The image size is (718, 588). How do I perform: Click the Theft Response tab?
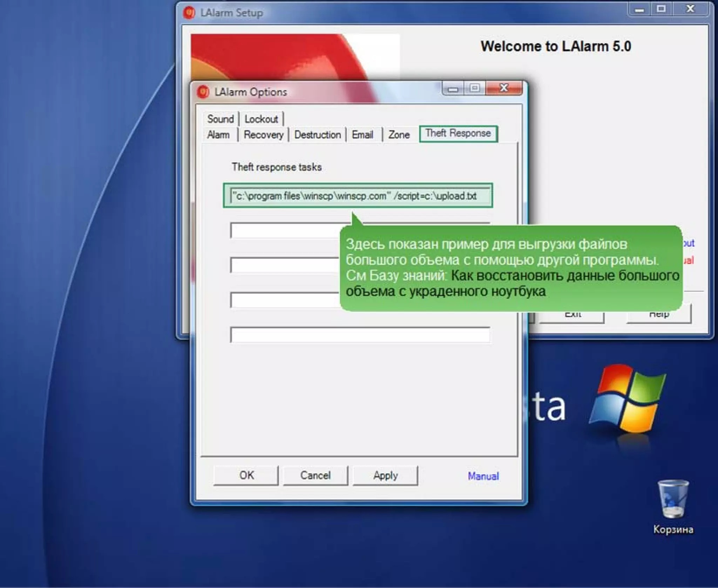[458, 134]
